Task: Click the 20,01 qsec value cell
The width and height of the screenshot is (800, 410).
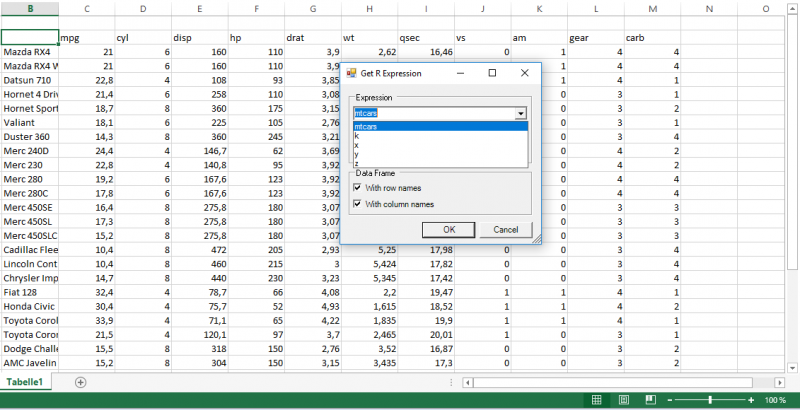Action: pyautogui.click(x=426, y=335)
